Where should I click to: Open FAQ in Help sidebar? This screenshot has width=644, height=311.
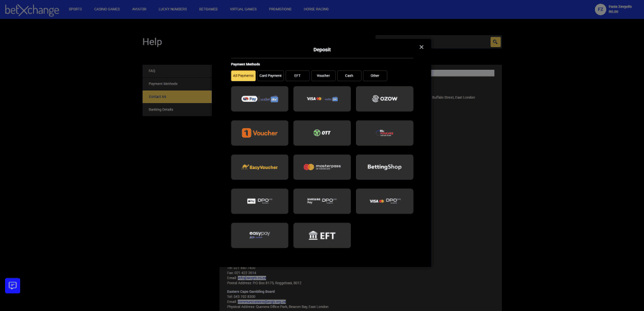(177, 71)
